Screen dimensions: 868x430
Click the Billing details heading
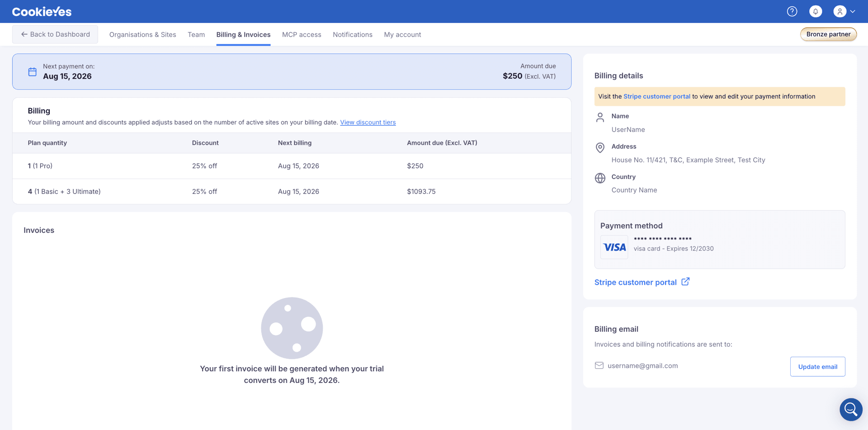click(618, 76)
